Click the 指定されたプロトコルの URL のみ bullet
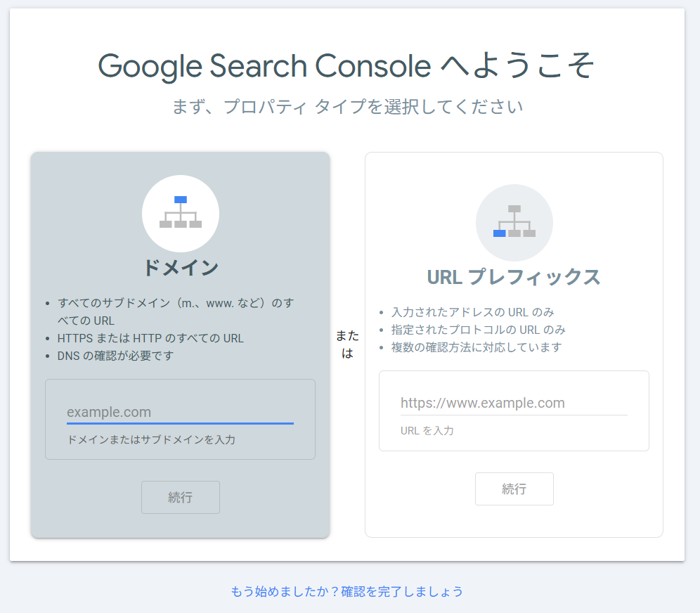The width and height of the screenshot is (700, 613). tap(478, 330)
